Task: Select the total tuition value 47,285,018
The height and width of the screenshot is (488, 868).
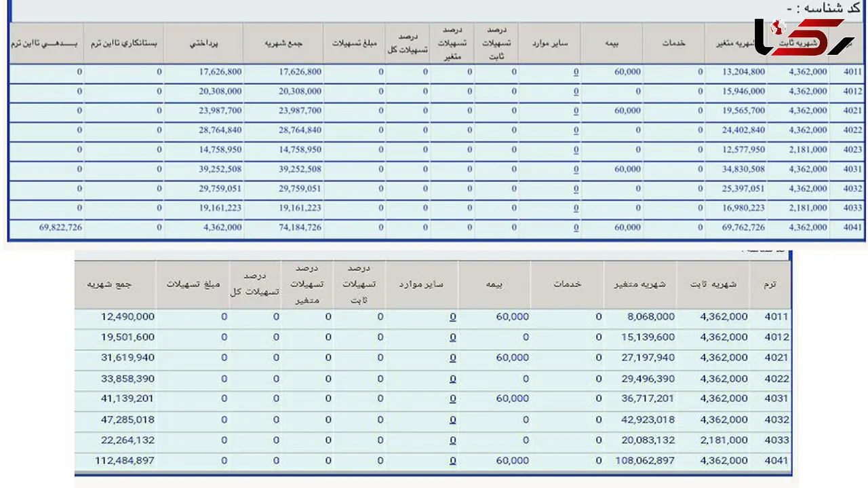Action: (x=128, y=420)
